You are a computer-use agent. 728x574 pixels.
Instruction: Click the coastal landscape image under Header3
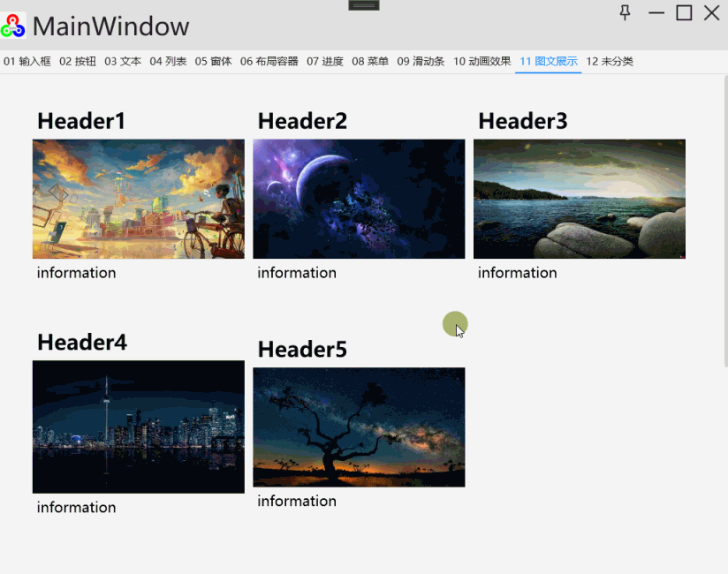coord(579,198)
